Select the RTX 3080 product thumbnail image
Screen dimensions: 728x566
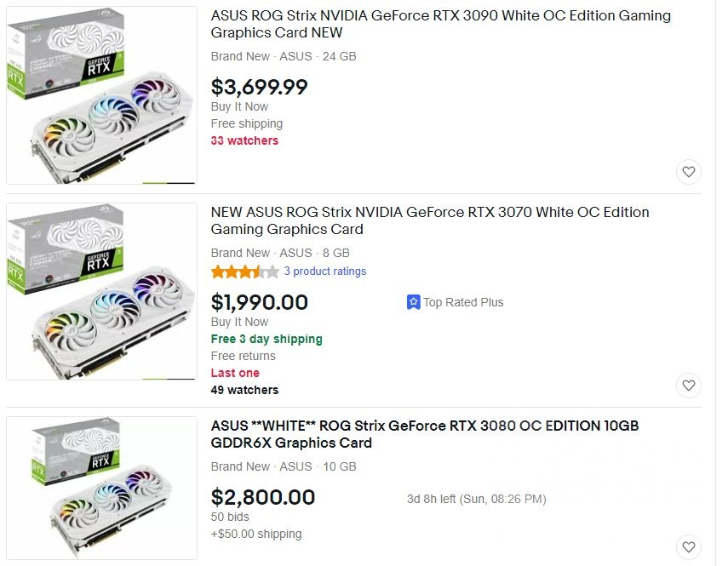click(x=101, y=488)
